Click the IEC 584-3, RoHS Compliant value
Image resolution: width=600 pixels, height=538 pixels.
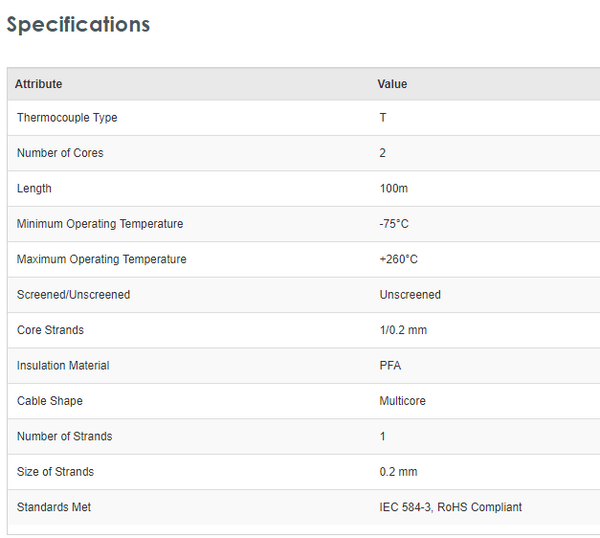coord(450,507)
